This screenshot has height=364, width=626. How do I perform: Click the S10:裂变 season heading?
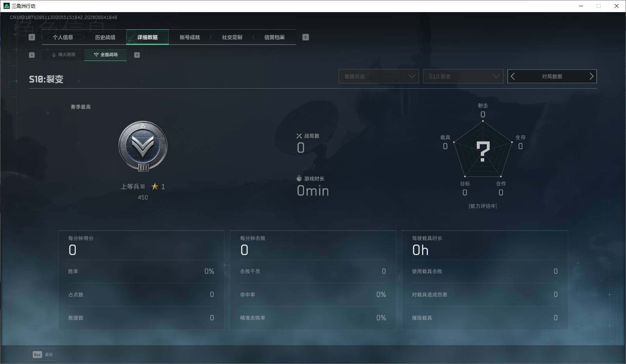tap(46, 79)
